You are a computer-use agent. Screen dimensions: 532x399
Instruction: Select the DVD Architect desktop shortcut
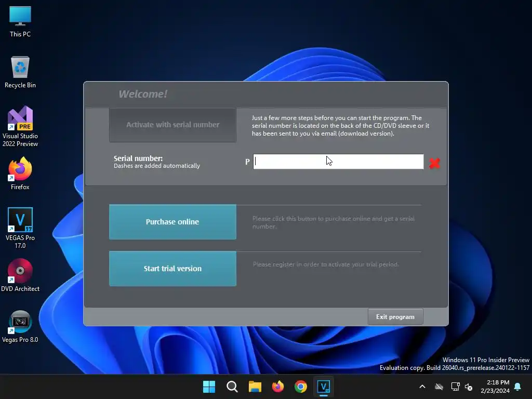coord(20,275)
